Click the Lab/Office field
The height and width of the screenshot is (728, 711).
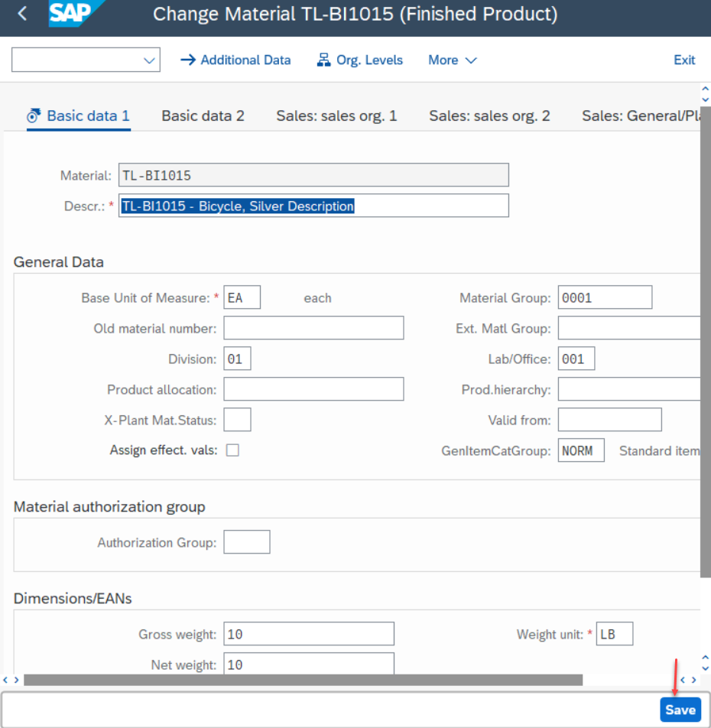point(576,359)
